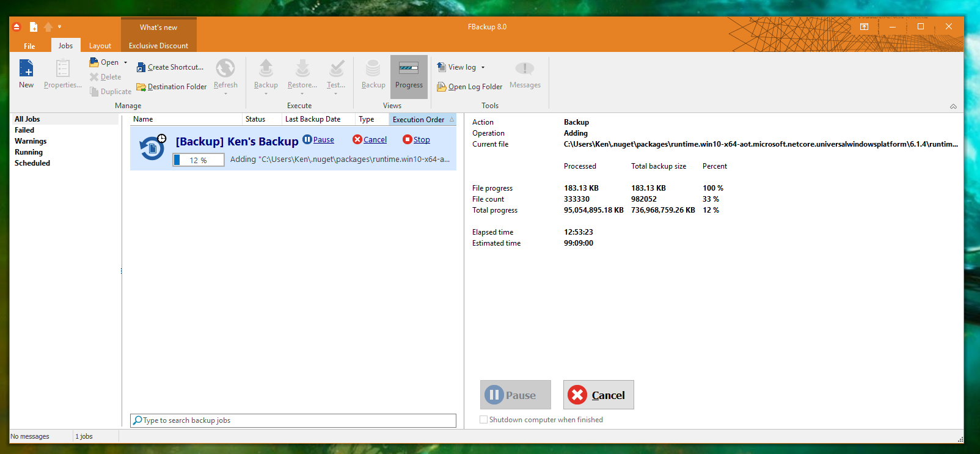Screen dimensions: 980x454
Task: Click the quick access new job icon
Action: [x=34, y=27]
